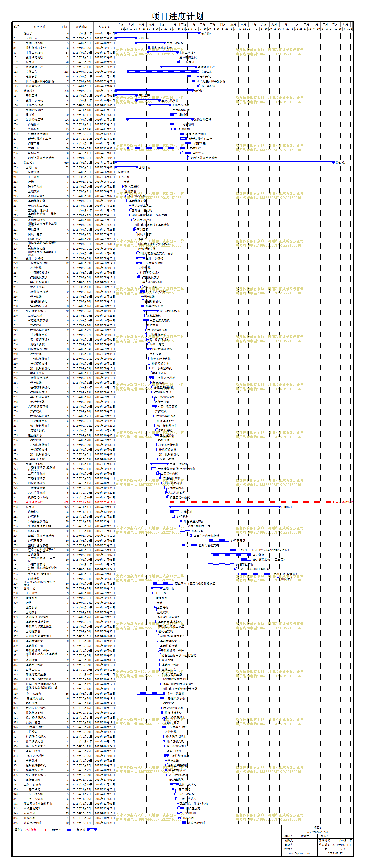Click the 商业网点待四层完成后穿插施工 Gantt bar
The width and height of the screenshot is (365, 868).
click(x=163, y=583)
